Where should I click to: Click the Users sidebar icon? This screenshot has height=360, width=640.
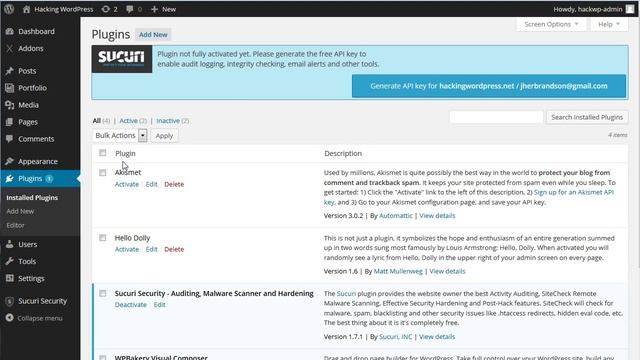point(9,244)
